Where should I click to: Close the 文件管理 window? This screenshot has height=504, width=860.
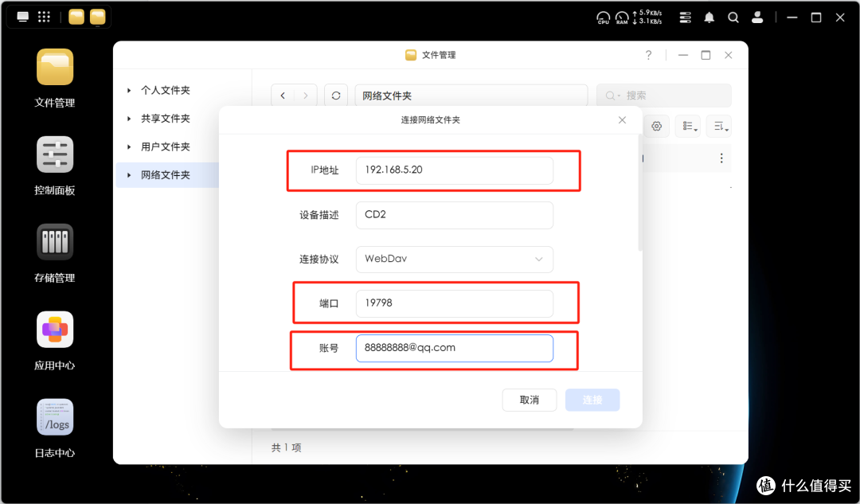click(729, 55)
